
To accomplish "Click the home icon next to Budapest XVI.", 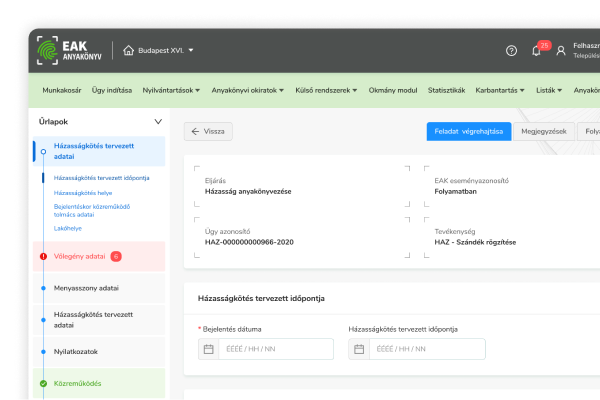I will [129, 50].
